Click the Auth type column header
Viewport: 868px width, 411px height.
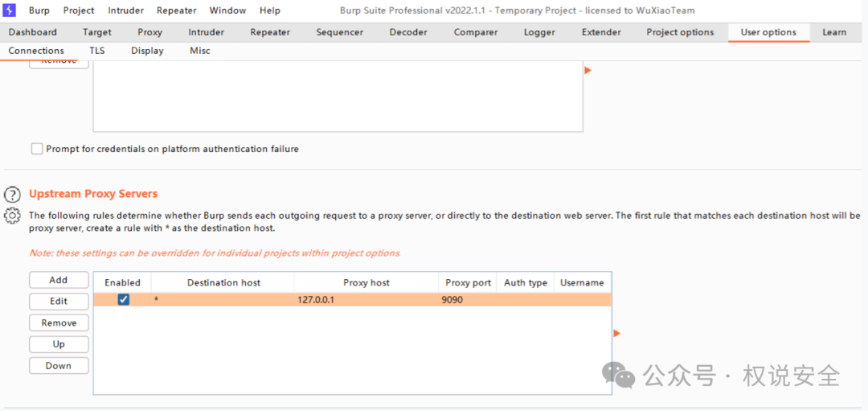coord(526,282)
